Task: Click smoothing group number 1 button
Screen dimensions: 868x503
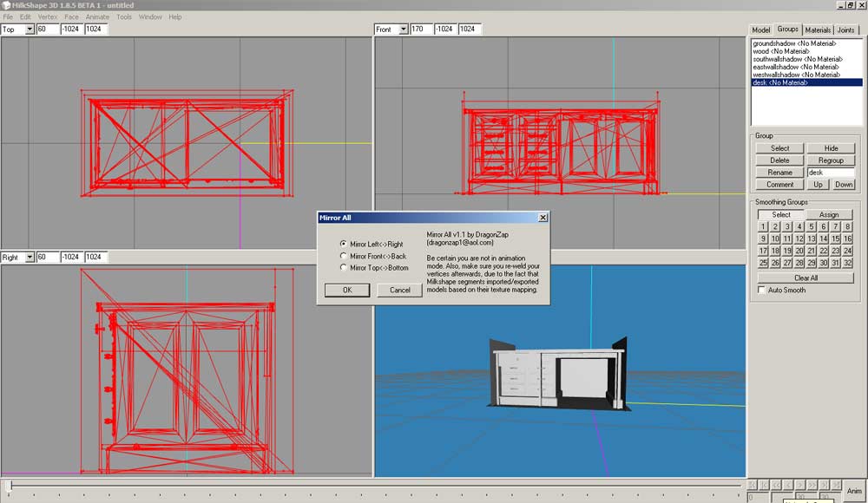Action: click(x=764, y=227)
